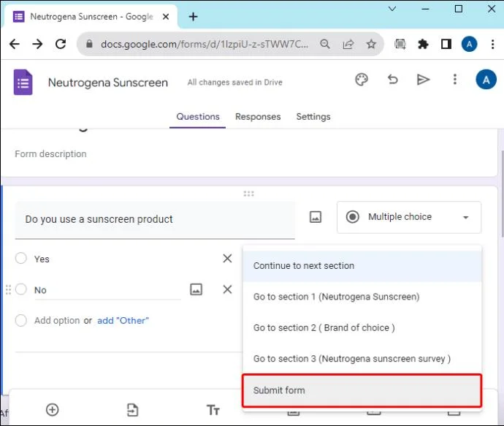Add title and description Tt icon
504x426 pixels.
coord(213,410)
